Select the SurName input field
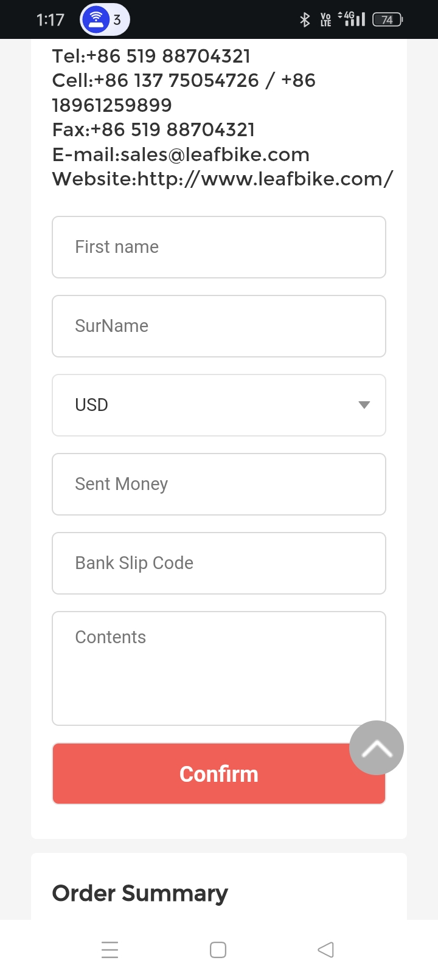The height and width of the screenshot is (980, 438). click(219, 326)
